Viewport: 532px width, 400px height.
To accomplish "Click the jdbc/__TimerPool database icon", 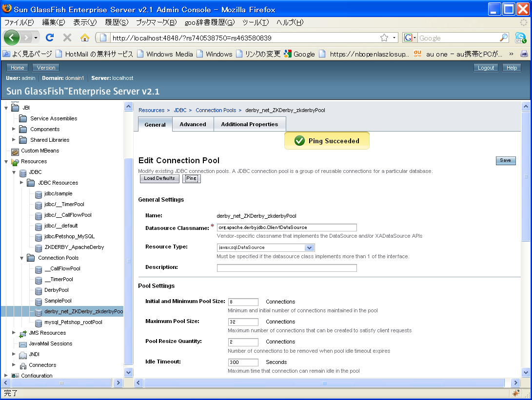I will point(39,205).
